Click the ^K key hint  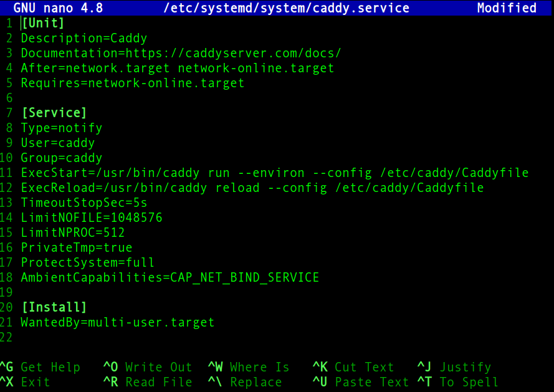click(320, 367)
